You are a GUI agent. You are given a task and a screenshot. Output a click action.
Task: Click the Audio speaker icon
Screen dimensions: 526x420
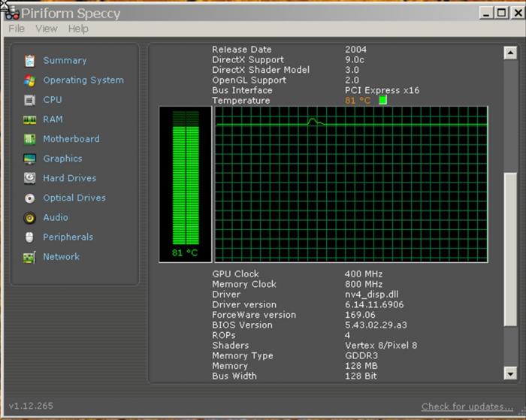tap(29, 218)
